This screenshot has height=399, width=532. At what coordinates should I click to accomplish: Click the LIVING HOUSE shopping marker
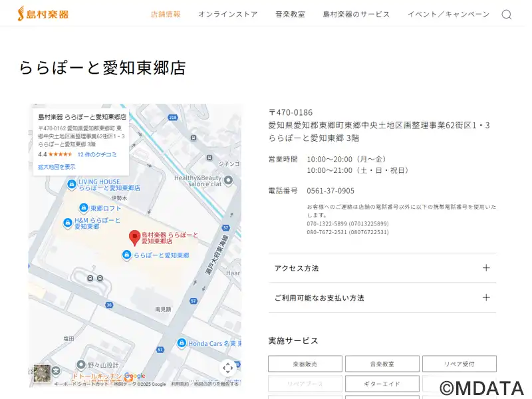pyautogui.click(x=71, y=184)
